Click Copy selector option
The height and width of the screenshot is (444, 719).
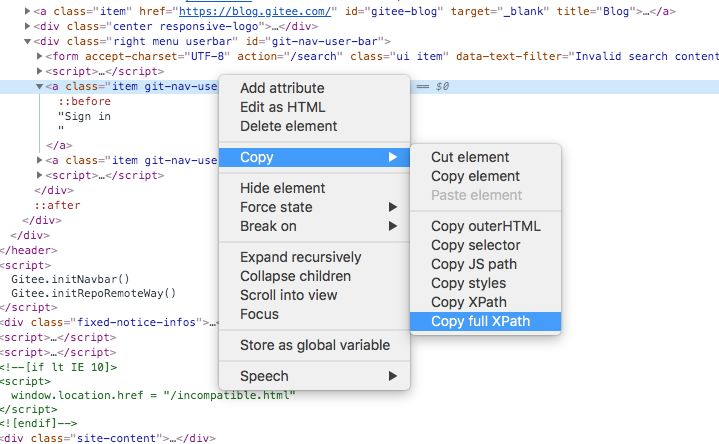coord(475,245)
